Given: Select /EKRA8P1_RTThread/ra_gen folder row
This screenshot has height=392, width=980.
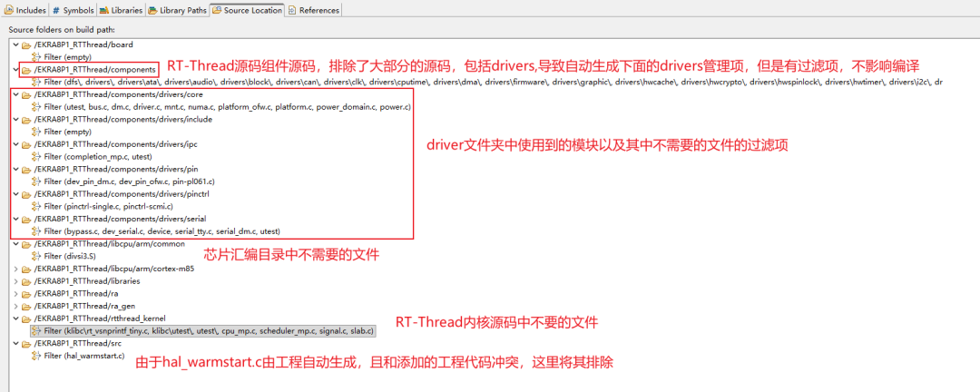Looking at the screenshot, I should [83, 306].
